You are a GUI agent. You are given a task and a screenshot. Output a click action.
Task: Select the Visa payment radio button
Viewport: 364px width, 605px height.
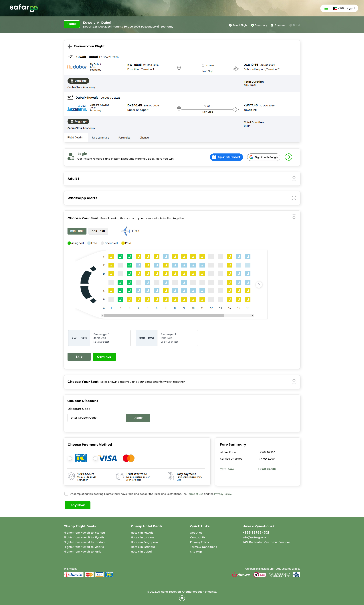click(x=95, y=458)
